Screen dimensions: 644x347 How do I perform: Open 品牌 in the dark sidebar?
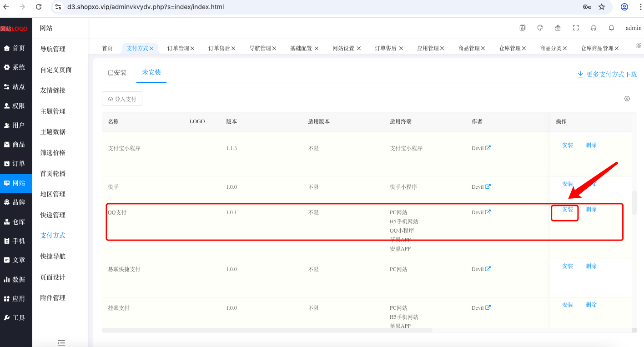[16, 202]
